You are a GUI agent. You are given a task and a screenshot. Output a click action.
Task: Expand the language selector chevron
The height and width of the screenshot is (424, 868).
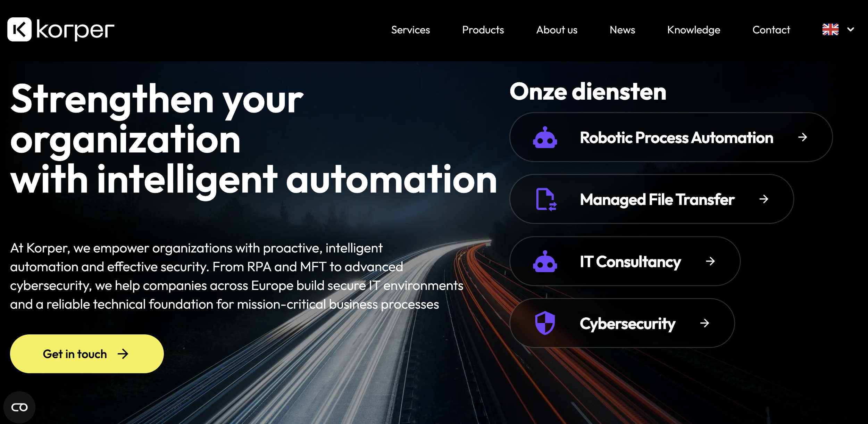851,30
